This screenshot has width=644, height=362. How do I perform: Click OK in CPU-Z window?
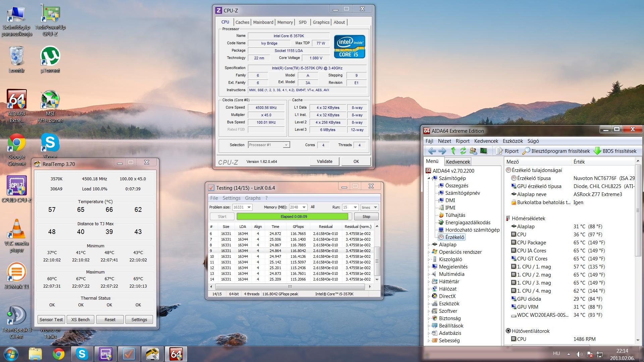click(x=356, y=161)
